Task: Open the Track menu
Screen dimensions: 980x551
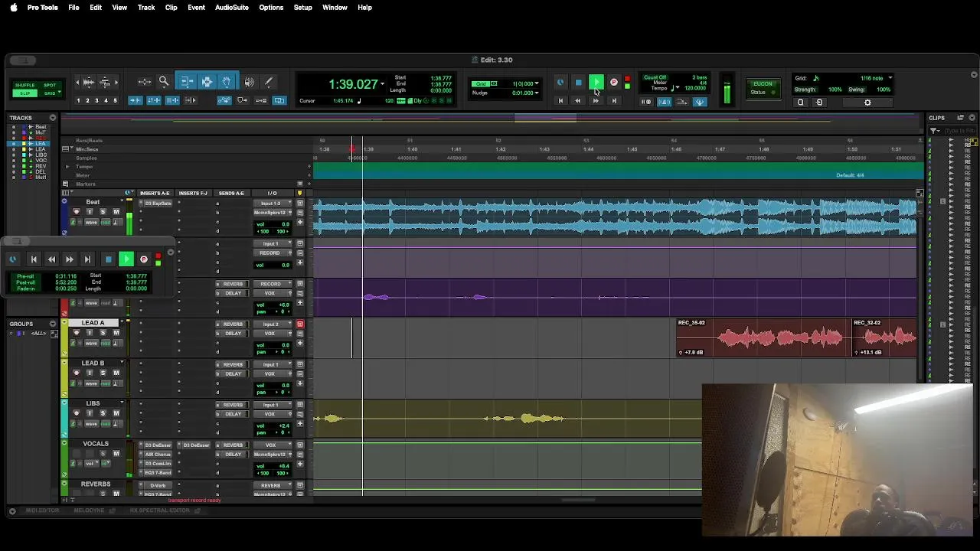Action: [x=146, y=8]
